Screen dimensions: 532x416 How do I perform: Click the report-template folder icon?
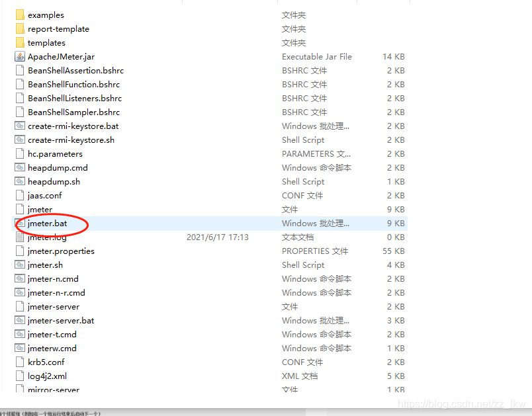tap(20, 29)
